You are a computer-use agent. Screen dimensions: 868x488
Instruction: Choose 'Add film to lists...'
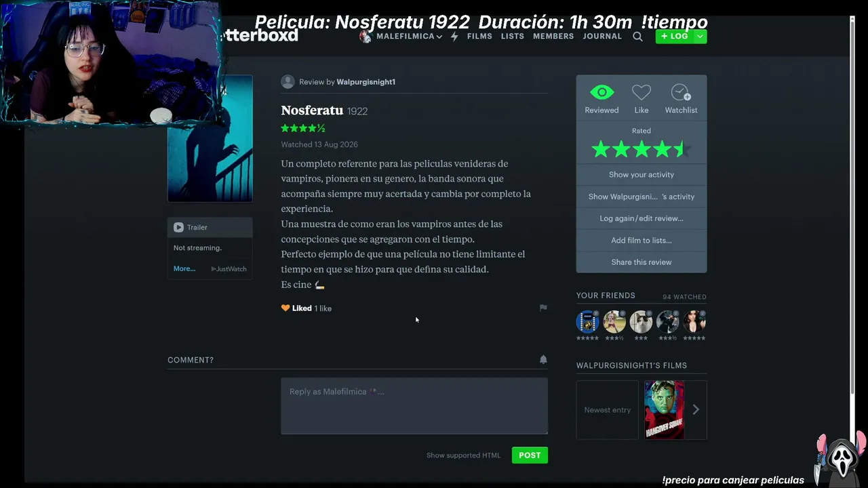click(x=642, y=240)
